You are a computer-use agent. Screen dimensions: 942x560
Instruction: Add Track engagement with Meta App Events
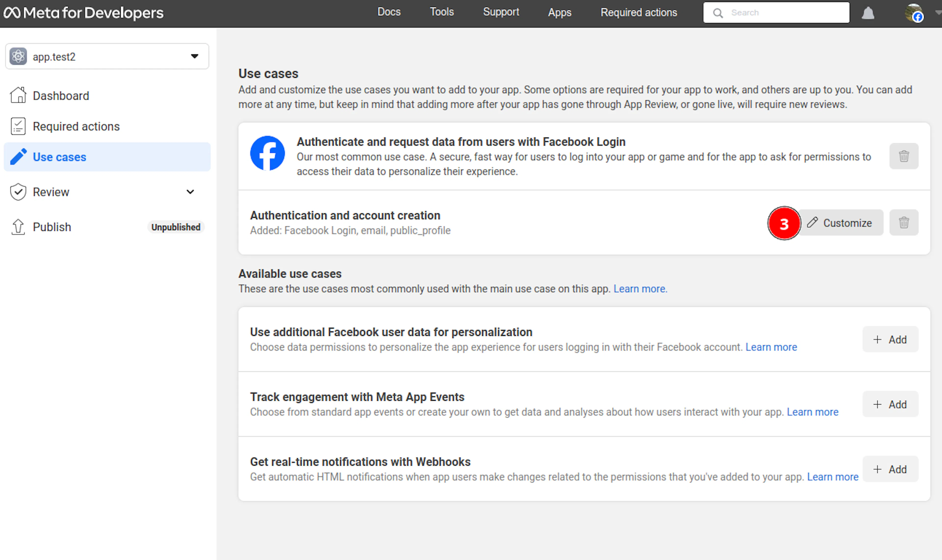[890, 404]
